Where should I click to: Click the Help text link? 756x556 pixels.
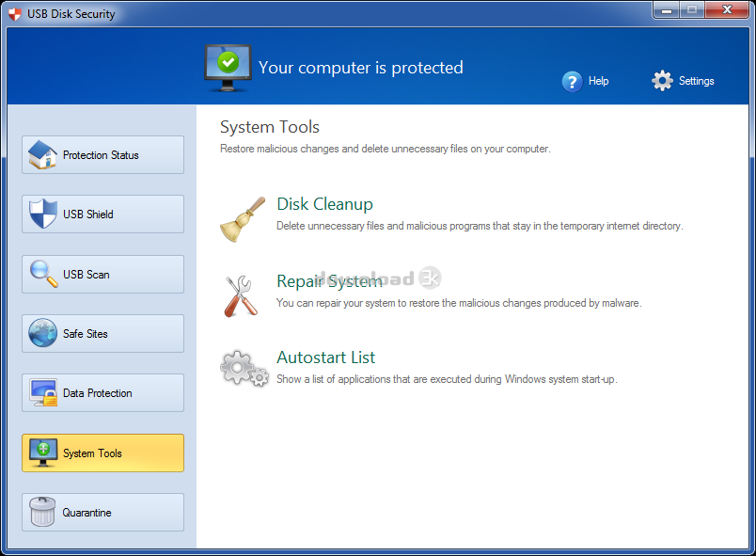click(x=598, y=81)
